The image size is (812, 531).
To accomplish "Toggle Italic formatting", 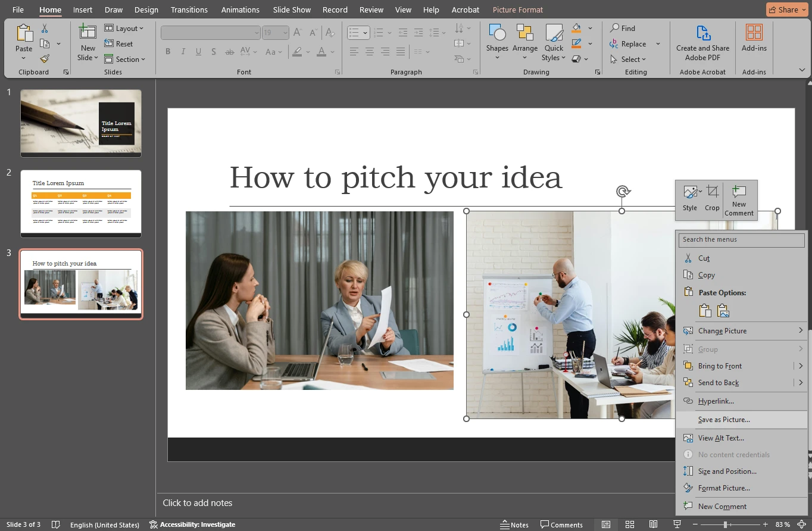I will (183, 52).
